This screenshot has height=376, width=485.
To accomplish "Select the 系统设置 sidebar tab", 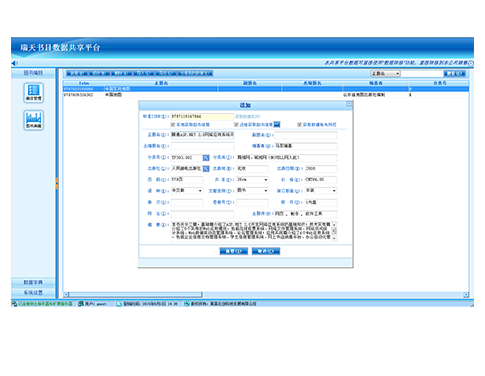I will (x=33, y=293).
